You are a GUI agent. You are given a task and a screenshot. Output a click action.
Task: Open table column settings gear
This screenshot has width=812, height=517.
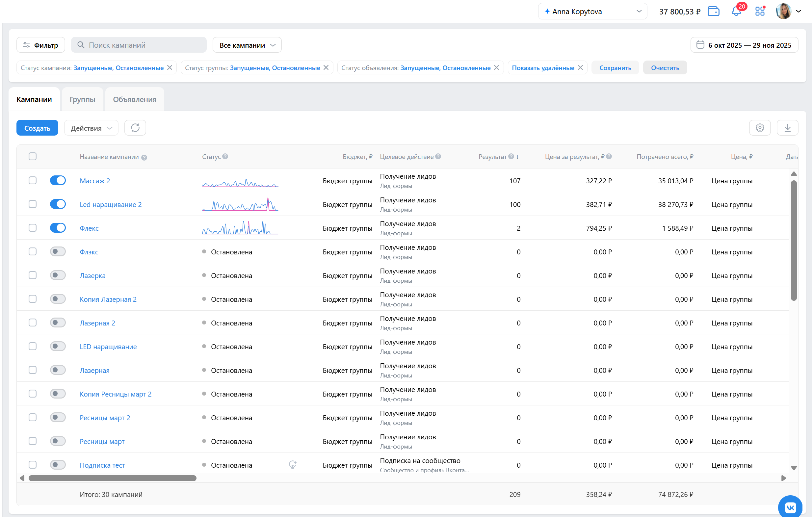click(760, 128)
